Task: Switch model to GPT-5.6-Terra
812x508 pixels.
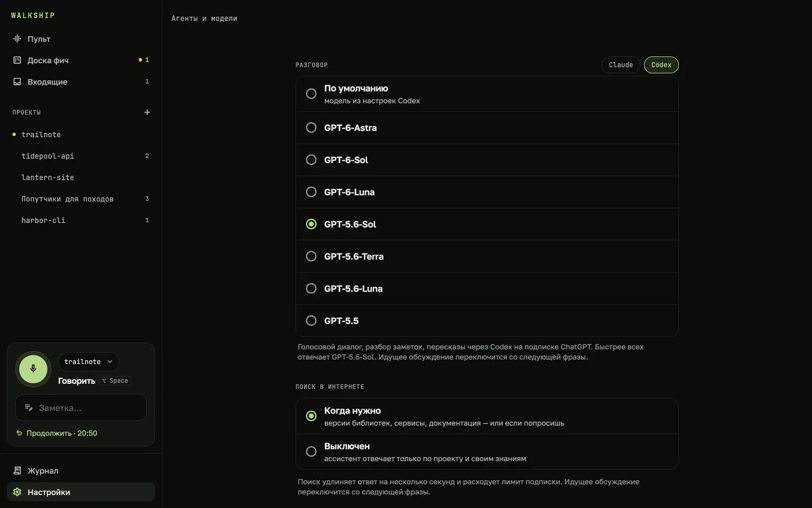Action: (x=487, y=256)
